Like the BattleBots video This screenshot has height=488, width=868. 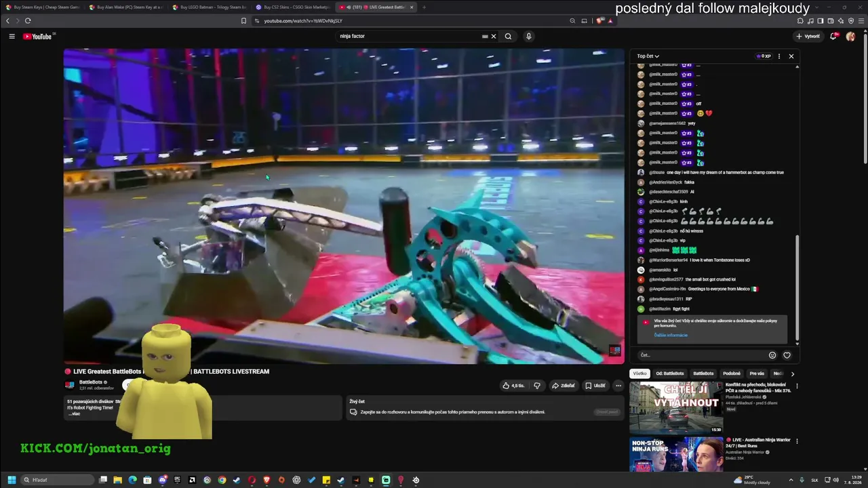(513, 386)
